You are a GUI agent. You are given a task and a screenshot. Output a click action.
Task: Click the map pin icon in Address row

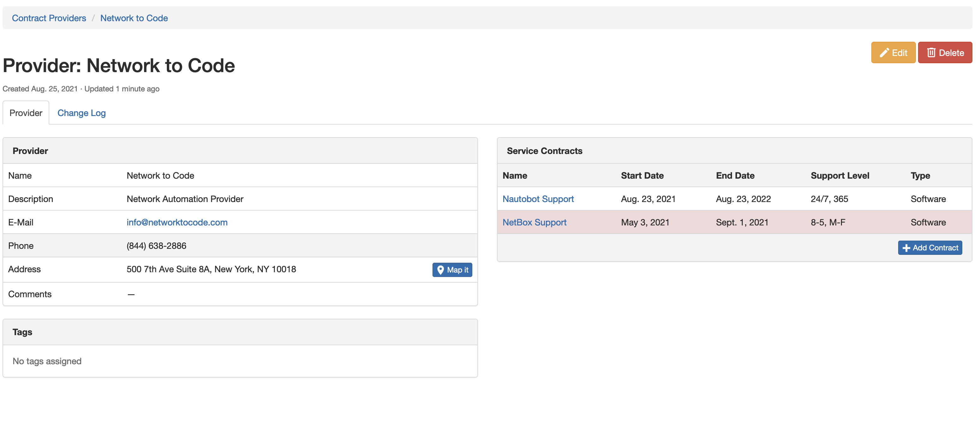tap(440, 270)
